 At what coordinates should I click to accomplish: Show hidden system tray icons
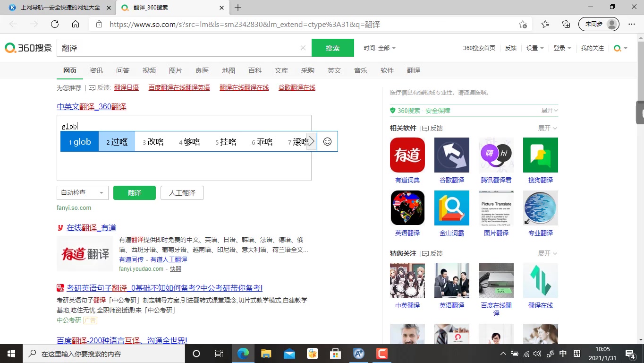503,354
